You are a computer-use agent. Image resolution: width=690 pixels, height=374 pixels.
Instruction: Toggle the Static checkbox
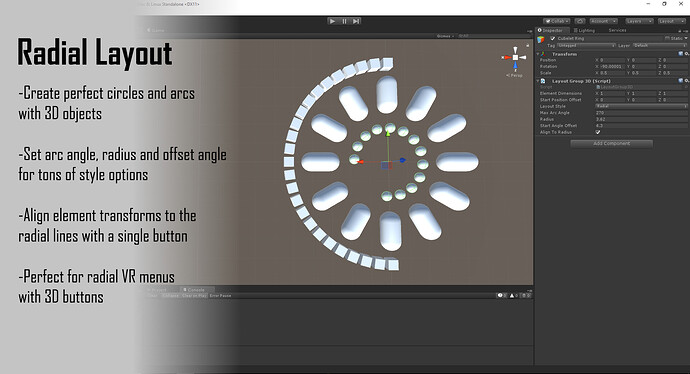click(x=667, y=38)
